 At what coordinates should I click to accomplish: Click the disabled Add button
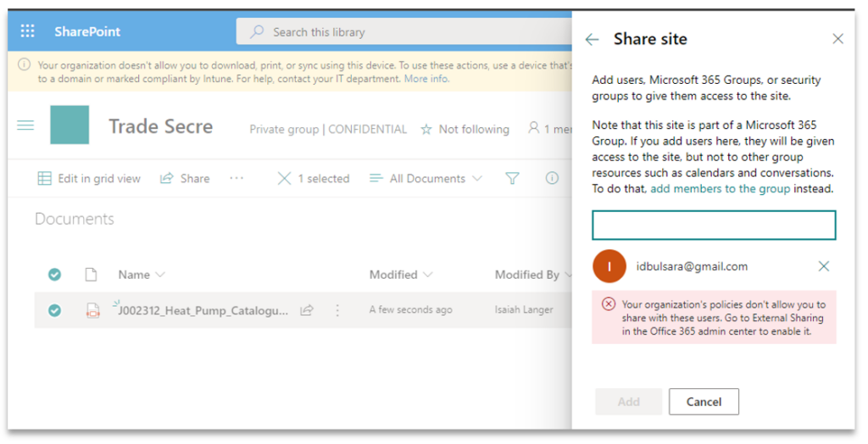point(628,402)
